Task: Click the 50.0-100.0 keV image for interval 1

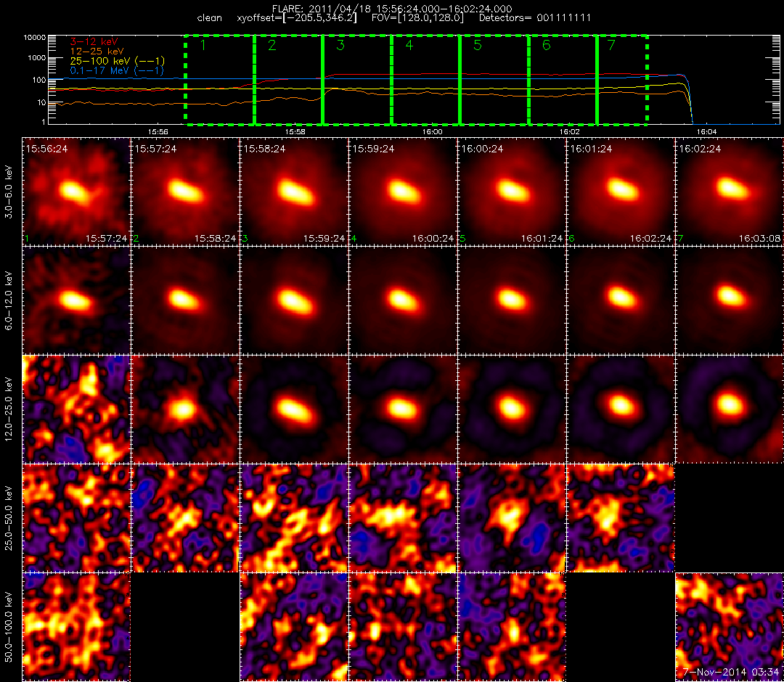Action: [x=76, y=627]
